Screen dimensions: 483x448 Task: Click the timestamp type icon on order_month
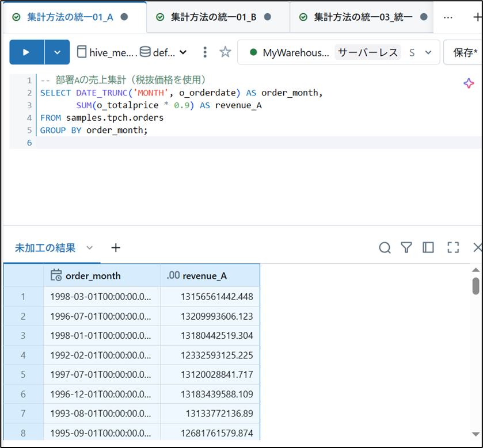pyautogui.click(x=56, y=275)
